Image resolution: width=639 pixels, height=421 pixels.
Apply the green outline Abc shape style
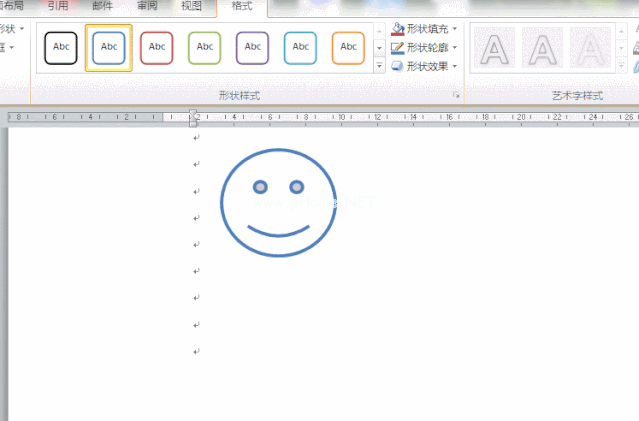pyautogui.click(x=205, y=47)
